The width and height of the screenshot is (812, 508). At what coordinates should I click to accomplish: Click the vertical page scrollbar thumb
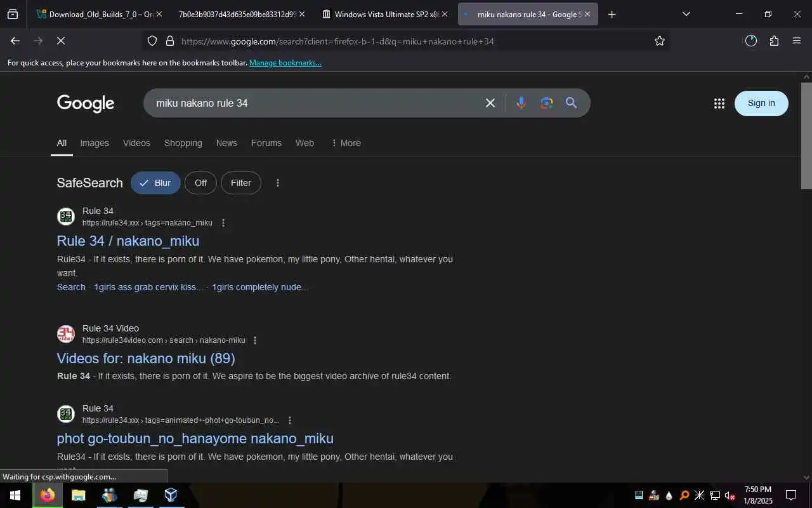click(806, 135)
